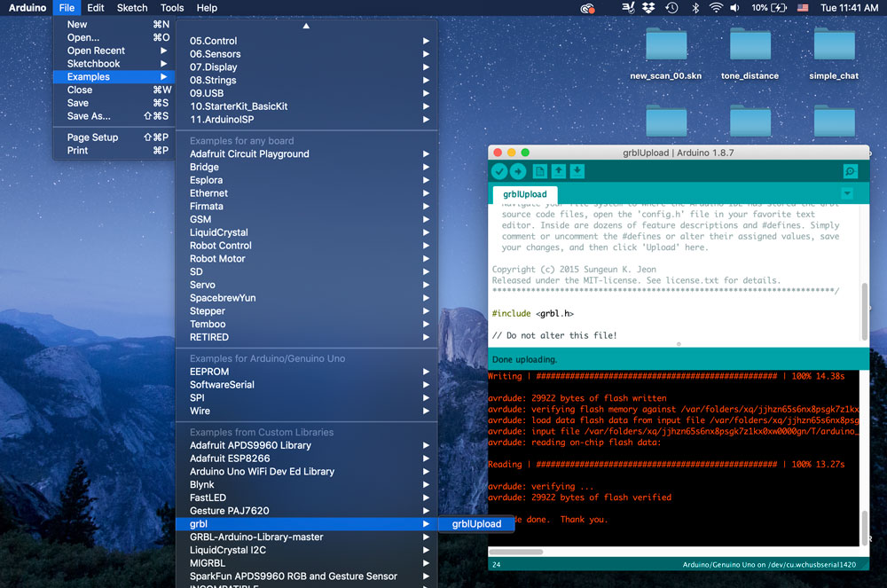The height and width of the screenshot is (588, 887).
Task: Open the Sketch menu
Action: [132, 8]
